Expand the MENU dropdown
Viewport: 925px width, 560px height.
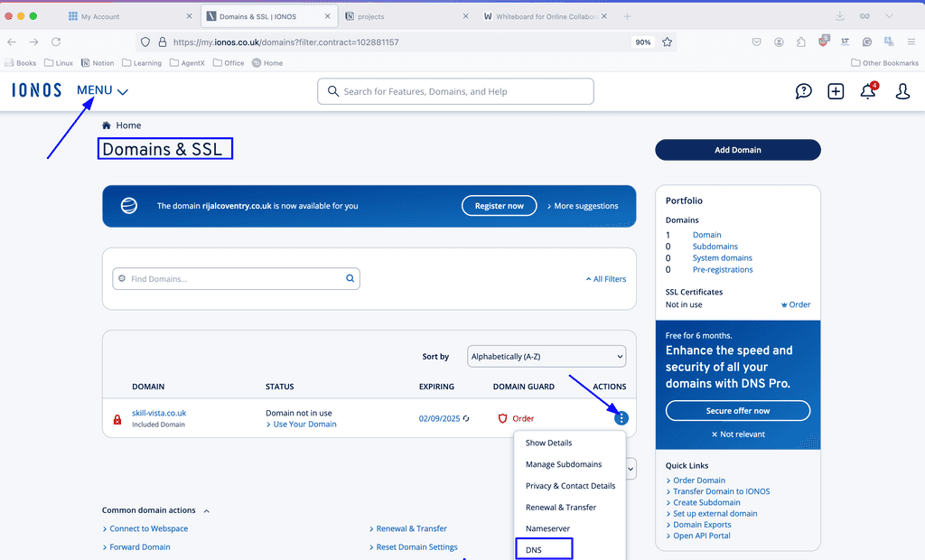[102, 90]
